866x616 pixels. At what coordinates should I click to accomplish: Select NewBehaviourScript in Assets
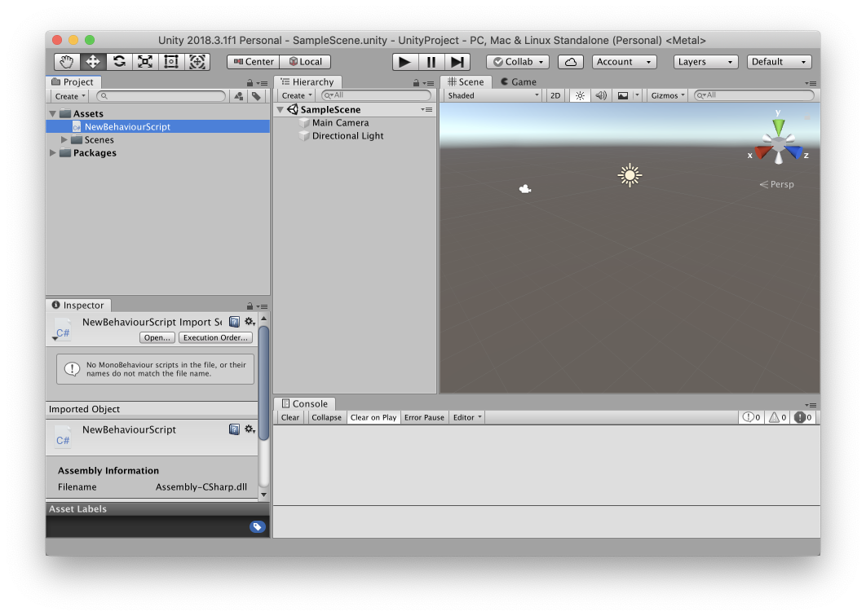(158, 126)
